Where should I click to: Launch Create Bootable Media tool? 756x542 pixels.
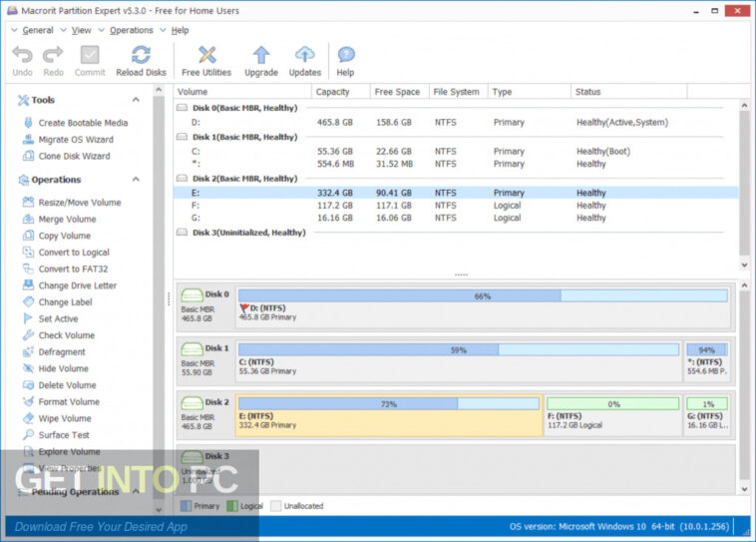tap(76, 123)
